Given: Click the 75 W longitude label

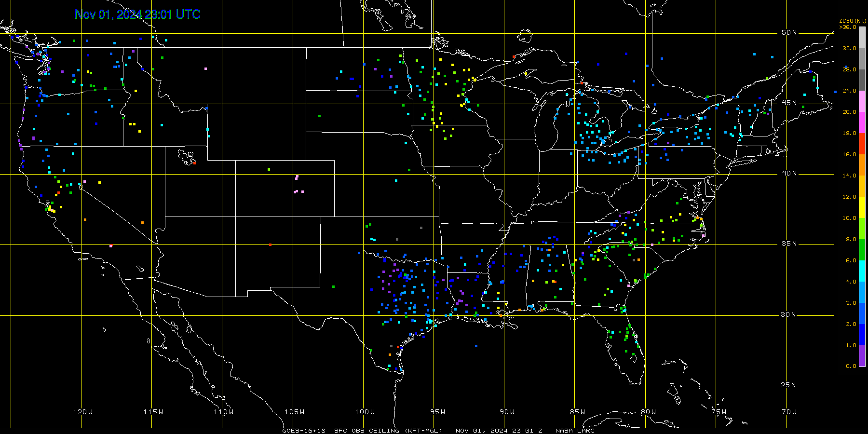Looking at the screenshot, I should coord(719,412).
